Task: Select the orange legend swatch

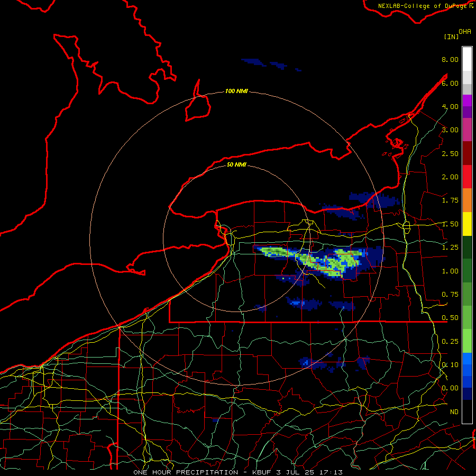Action: tap(467, 200)
